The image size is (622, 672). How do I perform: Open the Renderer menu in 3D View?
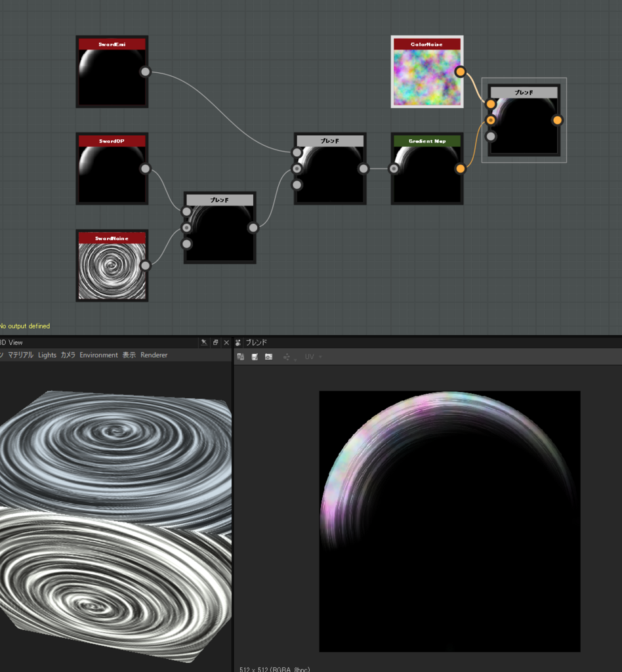pyautogui.click(x=154, y=355)
